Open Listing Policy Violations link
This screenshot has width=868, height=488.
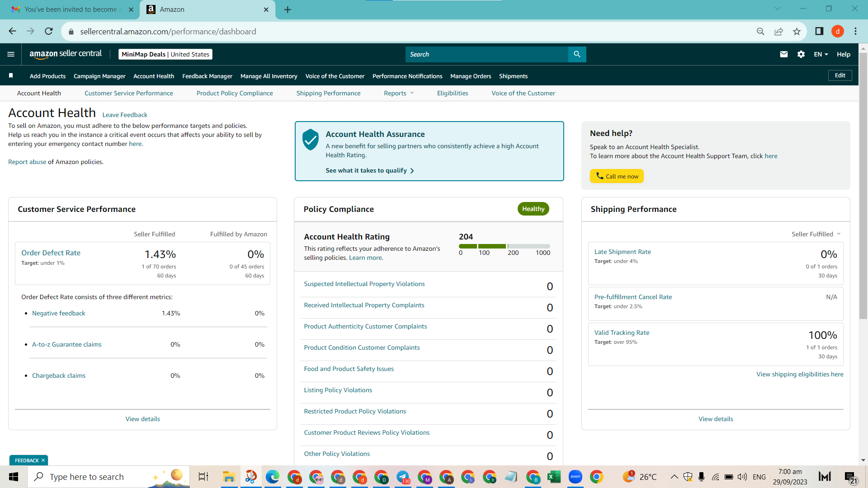click(338, 390)
